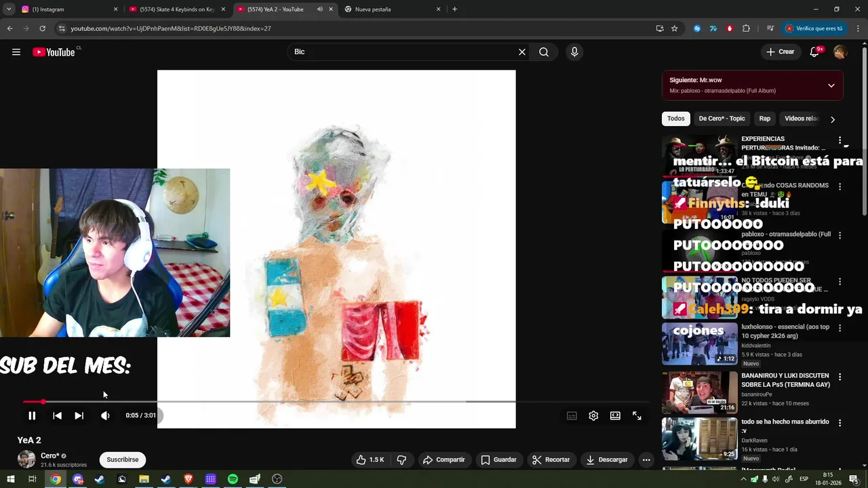Open options for EXPERIENCIAS PERTURBADORAS video

pos(840,140)
